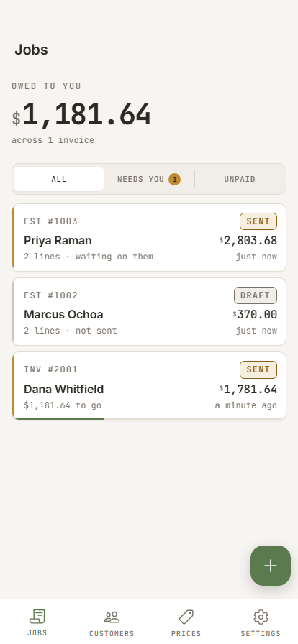Image resolution: width=298 pixels, height=644 pixels.
Task: Click the DRAFT badge on EST #1002
Action: 256,295
